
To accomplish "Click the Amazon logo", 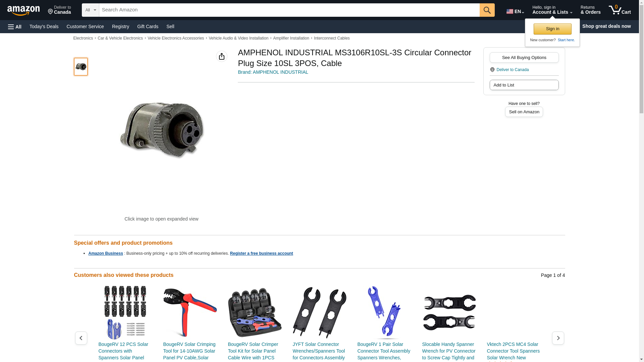I will click(x=23, y=10).
